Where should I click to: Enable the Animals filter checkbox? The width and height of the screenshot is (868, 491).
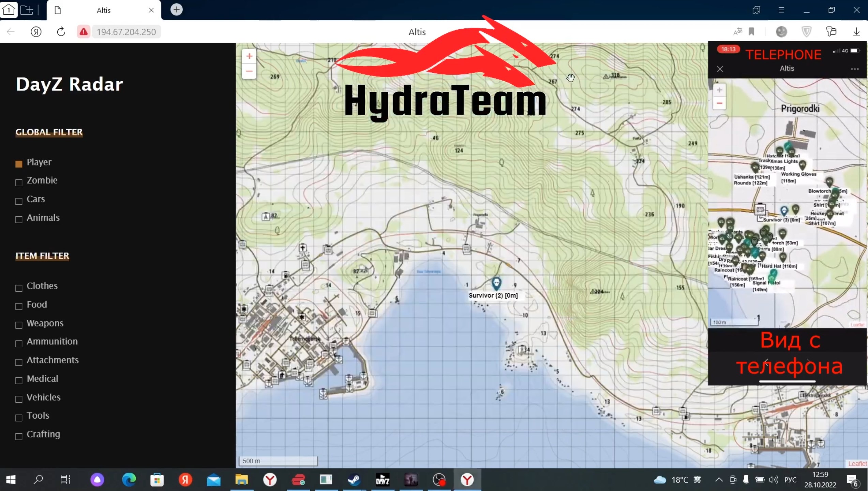(x=19, y=219)
